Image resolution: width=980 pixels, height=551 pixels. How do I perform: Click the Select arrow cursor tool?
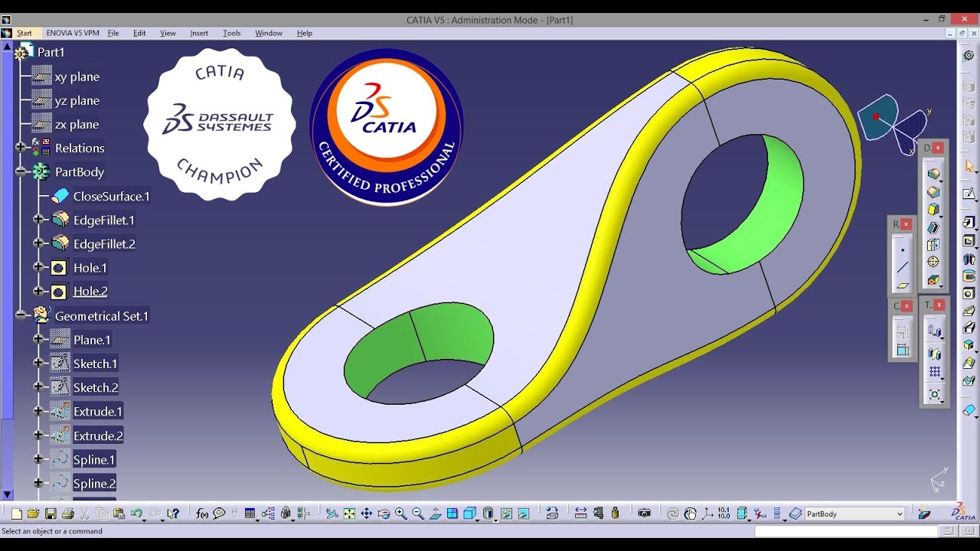coord(969,165)
